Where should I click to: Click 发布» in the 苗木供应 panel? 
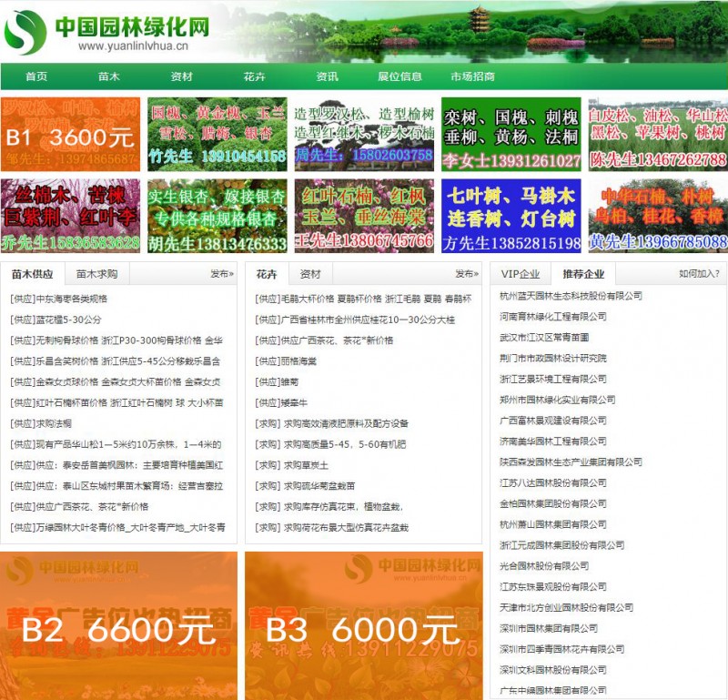tap(222, 273)
